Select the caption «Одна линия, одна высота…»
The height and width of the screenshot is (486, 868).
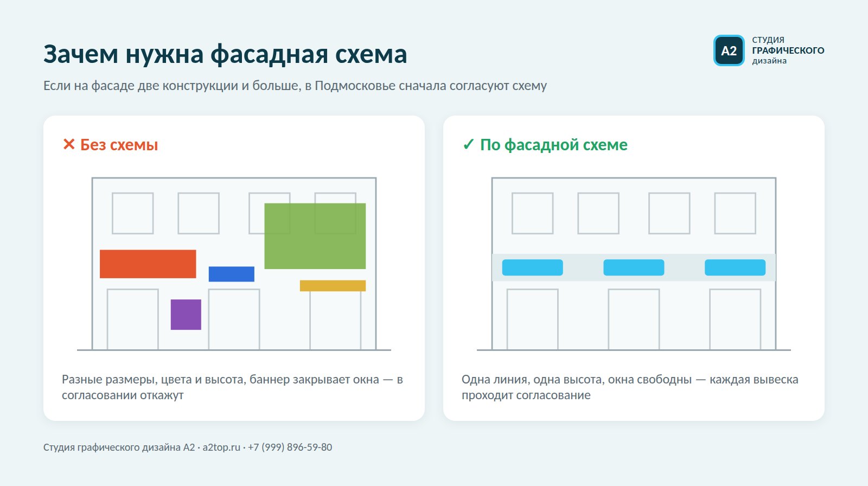(x=630, y=387)
